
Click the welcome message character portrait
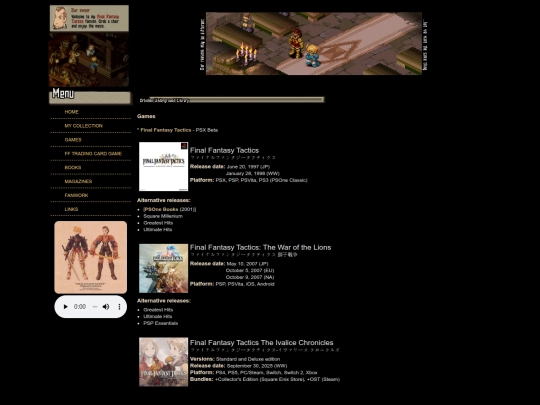click(60, 18)
